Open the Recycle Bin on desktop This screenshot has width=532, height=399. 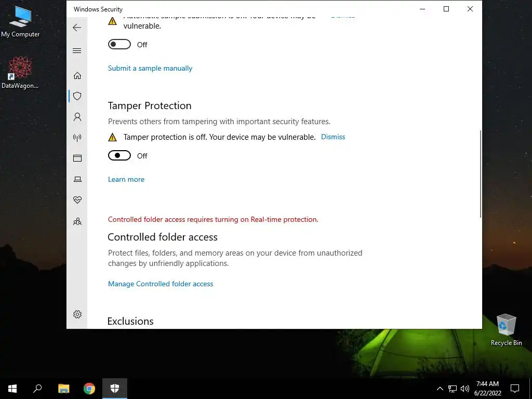click(506, 330)
